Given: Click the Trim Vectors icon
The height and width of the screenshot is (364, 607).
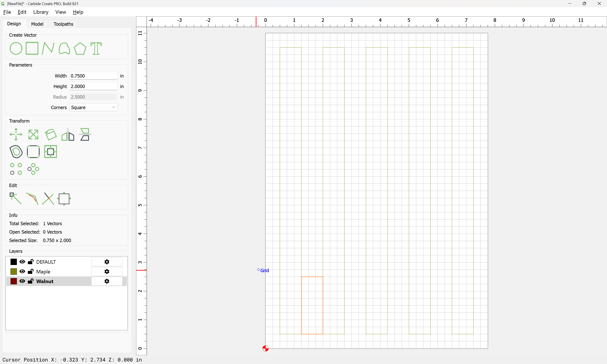Looking at the screenshot, I should (48, 198).
